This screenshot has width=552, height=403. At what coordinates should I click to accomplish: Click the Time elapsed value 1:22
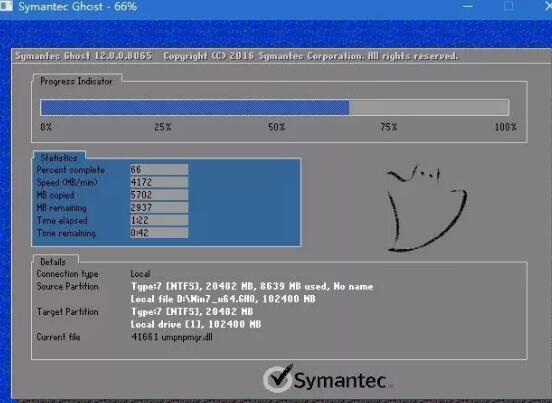pos(159,220)
